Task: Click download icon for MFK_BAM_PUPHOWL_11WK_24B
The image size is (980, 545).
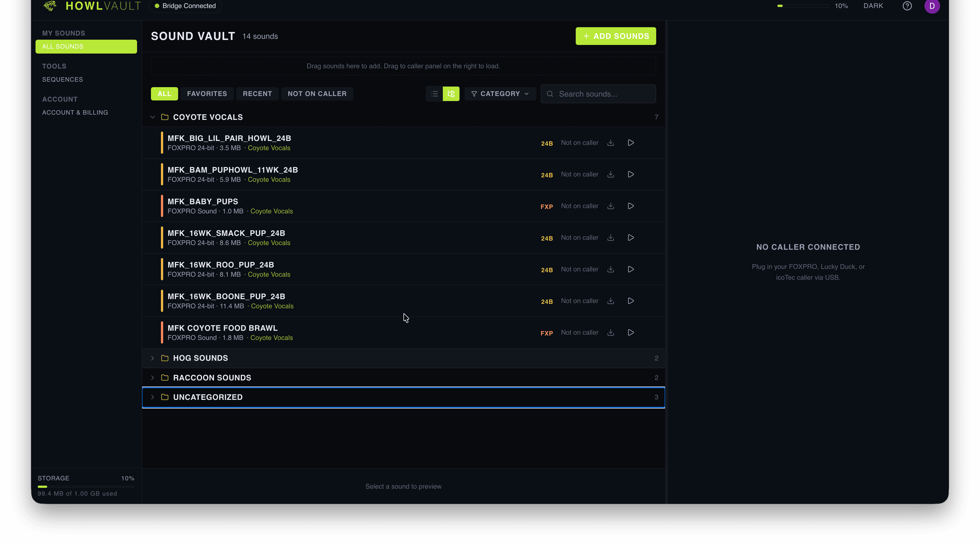Action: coord(611,174)
